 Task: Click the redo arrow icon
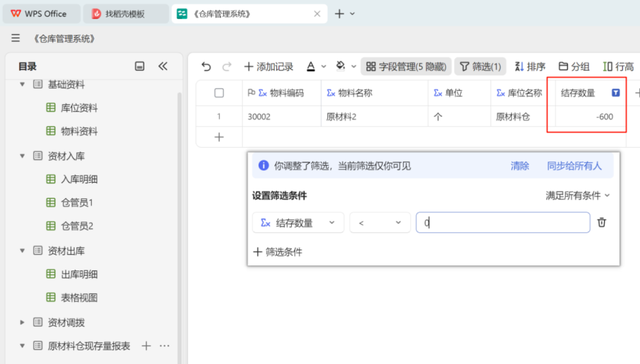point(227,66)
